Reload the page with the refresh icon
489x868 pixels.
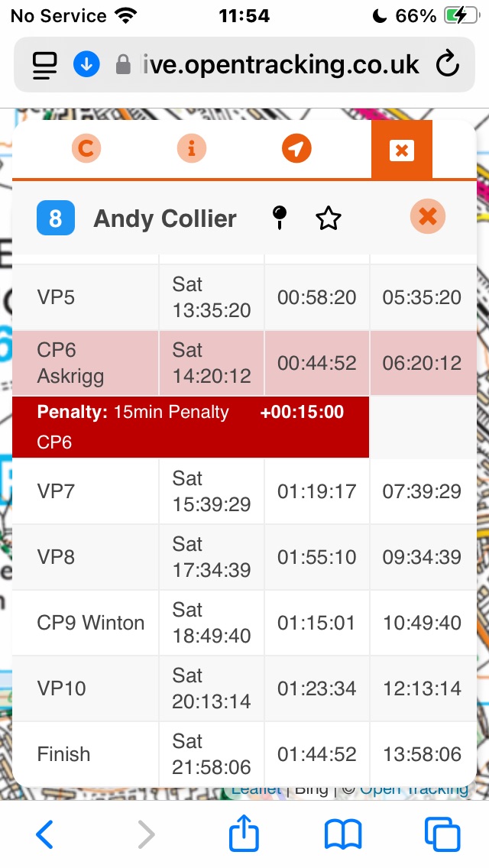point(448,64)
